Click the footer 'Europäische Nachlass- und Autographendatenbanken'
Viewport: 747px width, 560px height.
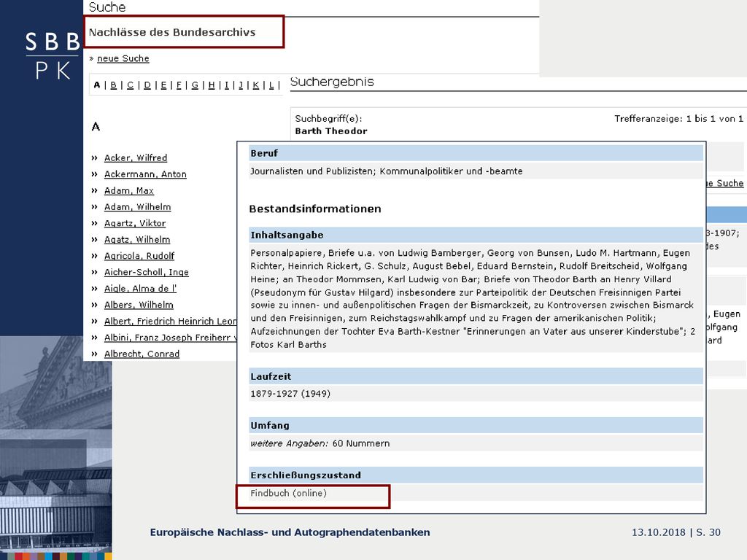(290, 532)
